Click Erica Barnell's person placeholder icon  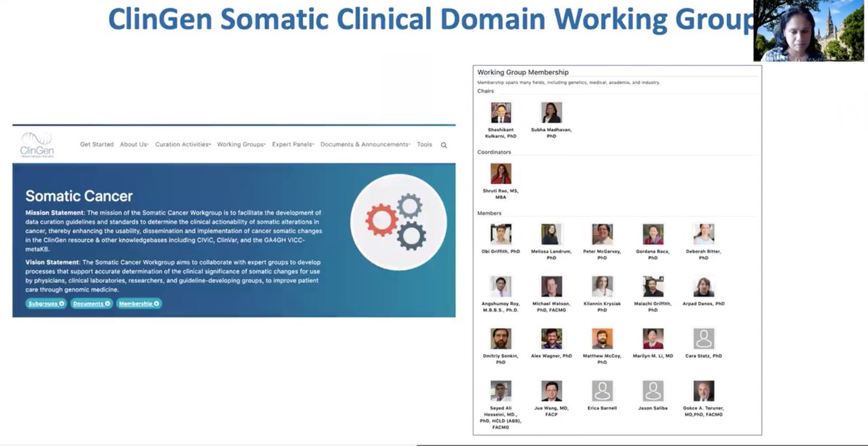pyautogui.click(x=602, y=391)
